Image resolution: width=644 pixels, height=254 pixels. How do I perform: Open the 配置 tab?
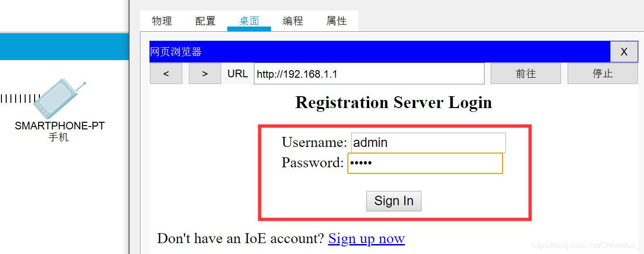click(205, 21)
